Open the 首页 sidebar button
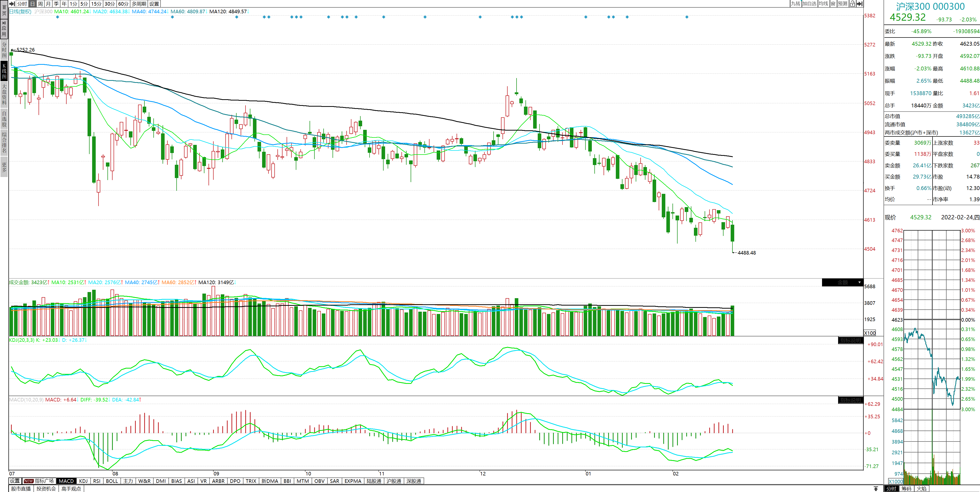Viewport: 980px width, 492px height. pyautogui.click(x=4, y=9)
